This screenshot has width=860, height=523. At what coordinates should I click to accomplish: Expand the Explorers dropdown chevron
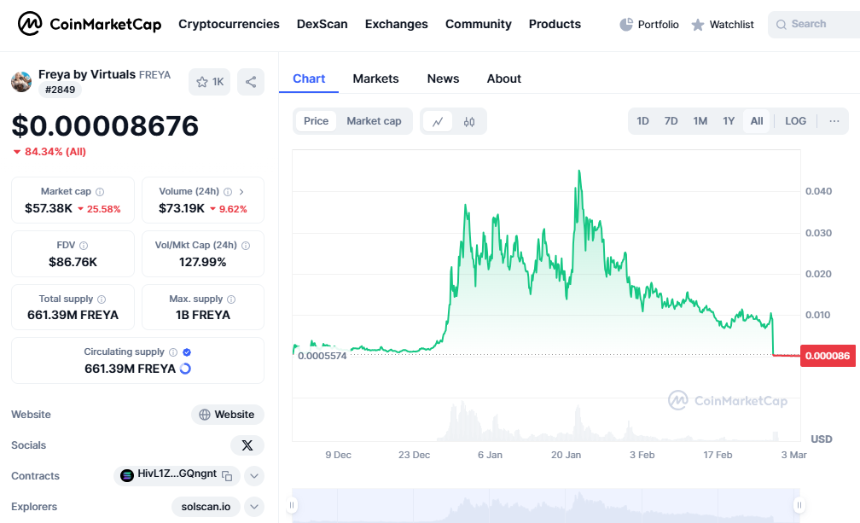coord(254,507)
